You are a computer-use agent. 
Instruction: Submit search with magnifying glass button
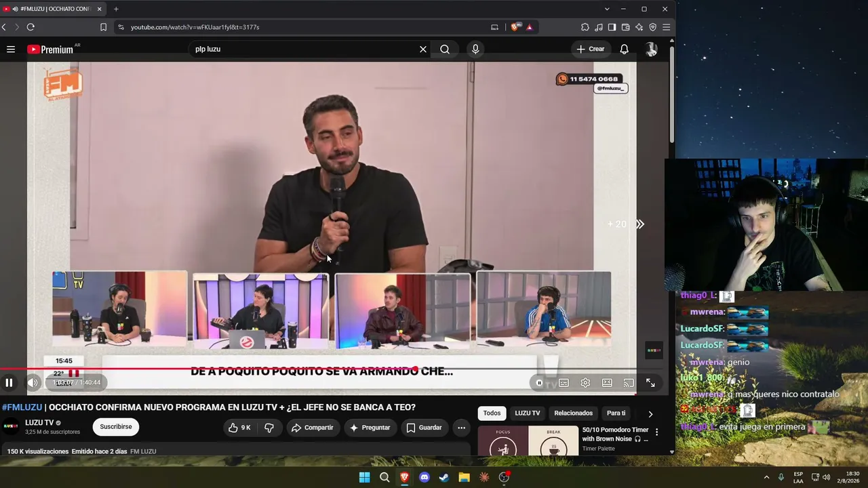(x=445, y=49)
